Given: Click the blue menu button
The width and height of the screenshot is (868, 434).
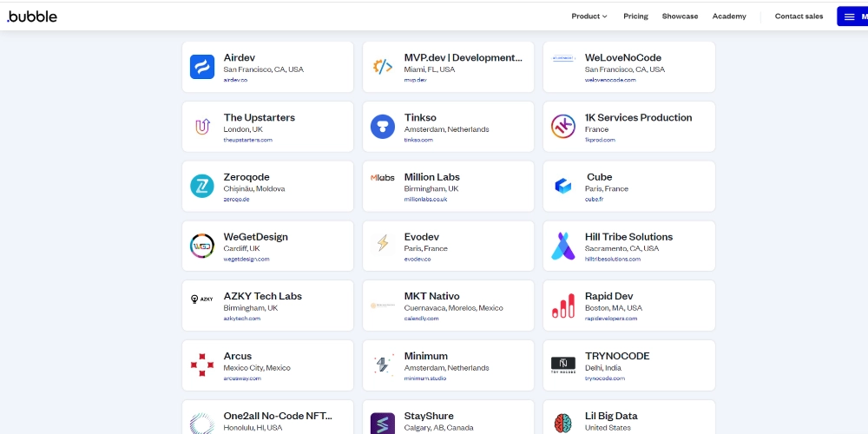Looking at the screenshot, I should 852,16.
